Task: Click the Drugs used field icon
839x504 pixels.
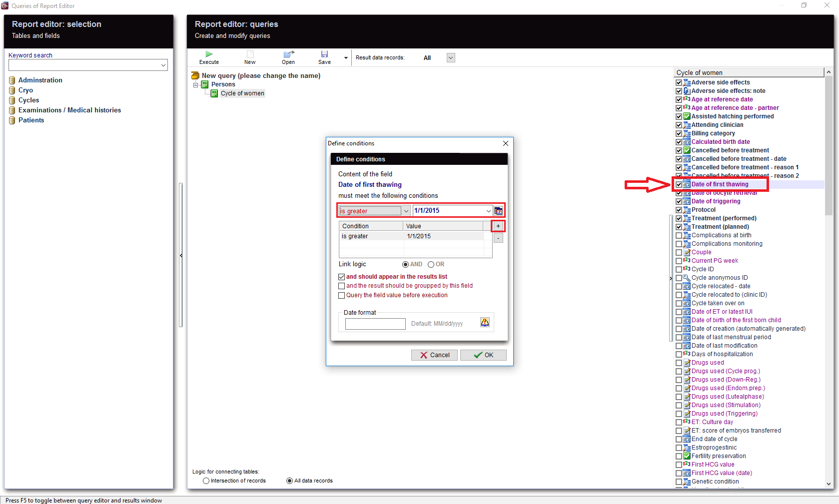Action: [x=687, y=363]
